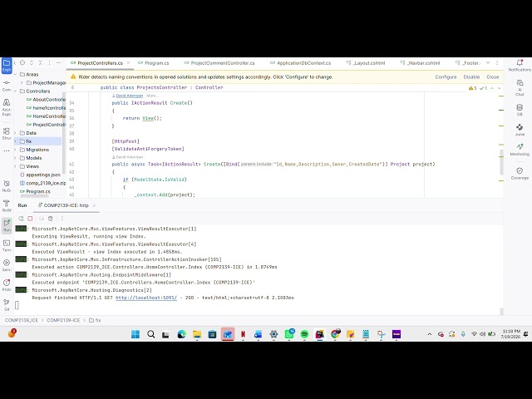The height and width of the screenshot is (399, 532).
Task: Click Disable in naming conventions banner
Action: [471, 77]
